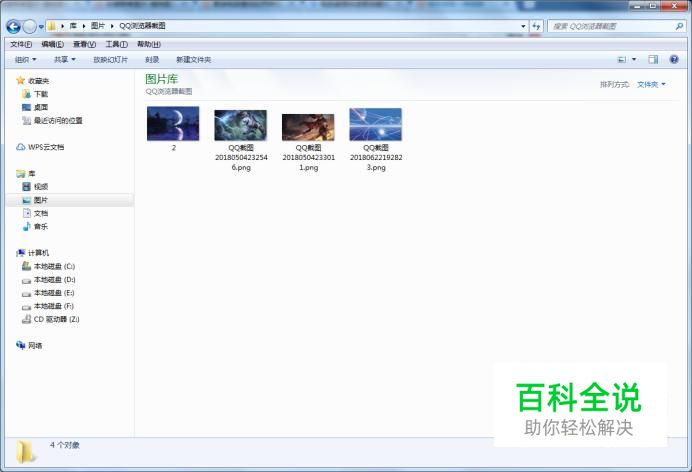Open the 查看(V) menu
This screenshot has width=692, height=472.
[84, 44]
